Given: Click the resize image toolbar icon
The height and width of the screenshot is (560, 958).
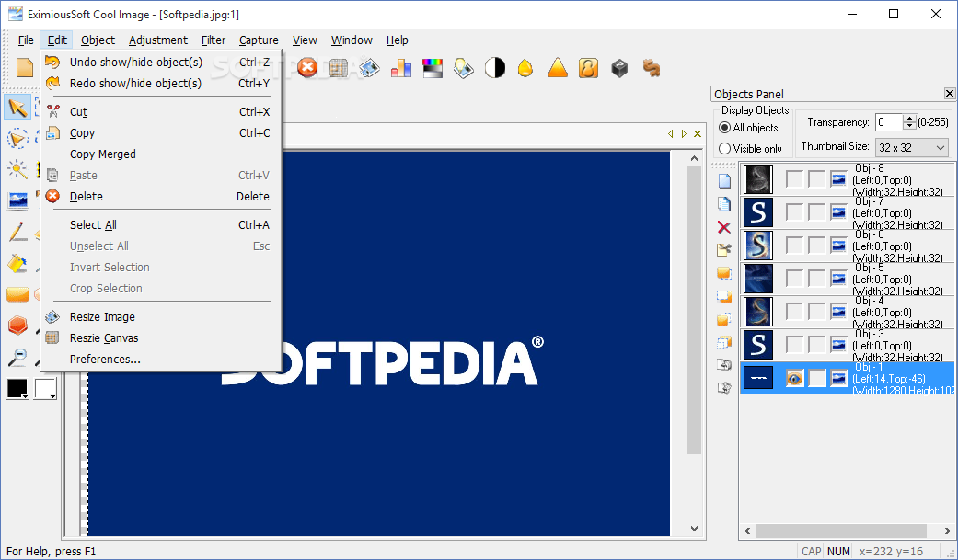Looking at the screenshot, I should [370, 68].
